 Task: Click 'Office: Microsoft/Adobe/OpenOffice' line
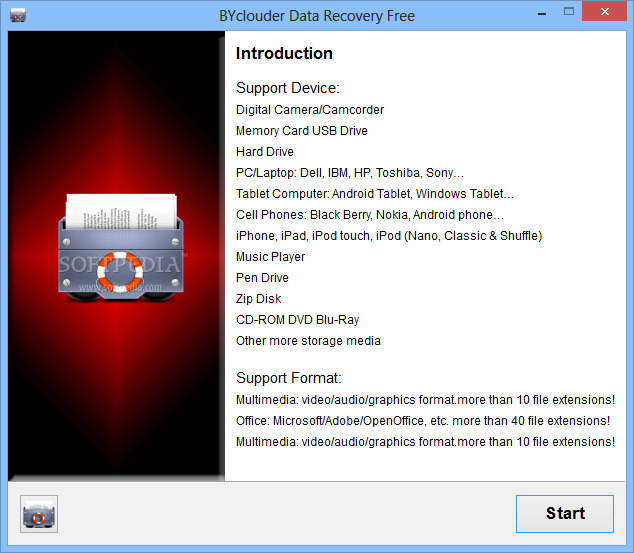[x=423, y=421]
